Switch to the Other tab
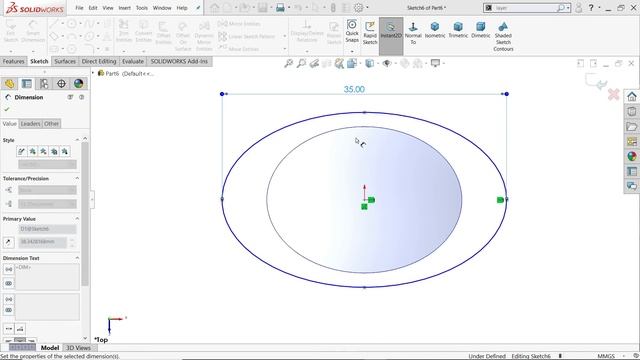 click(x=51, y=124)
